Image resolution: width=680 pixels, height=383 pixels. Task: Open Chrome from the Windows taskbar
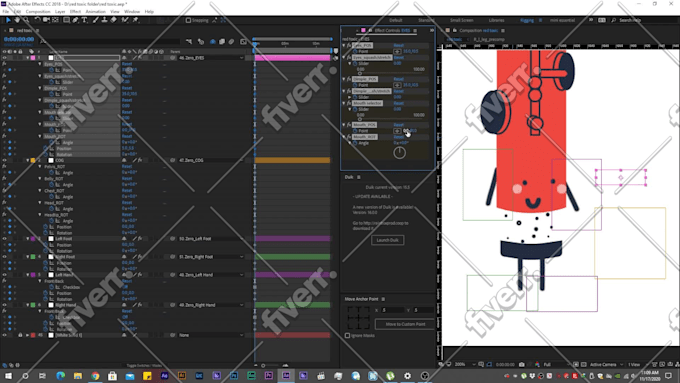pos(95,376)
